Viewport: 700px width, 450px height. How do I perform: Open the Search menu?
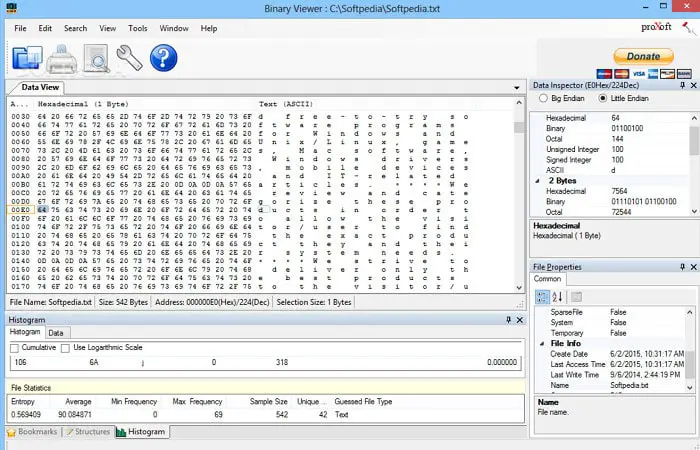point(75,28)
